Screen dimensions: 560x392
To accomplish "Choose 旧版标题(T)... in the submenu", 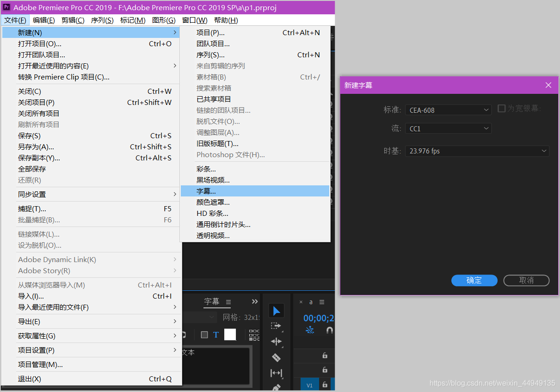I will coord(255,143).
